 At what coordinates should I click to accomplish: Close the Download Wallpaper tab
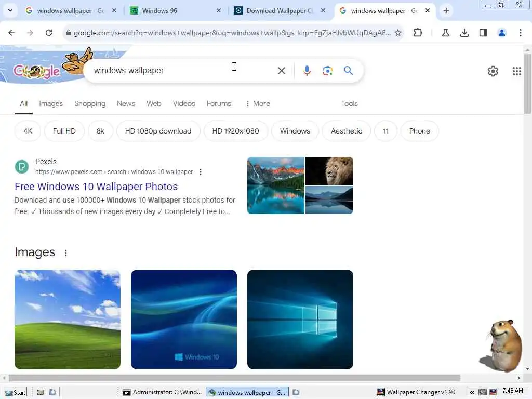323,10
